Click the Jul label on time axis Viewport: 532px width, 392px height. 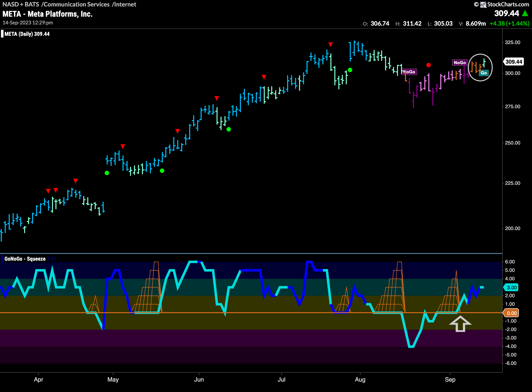282,380
